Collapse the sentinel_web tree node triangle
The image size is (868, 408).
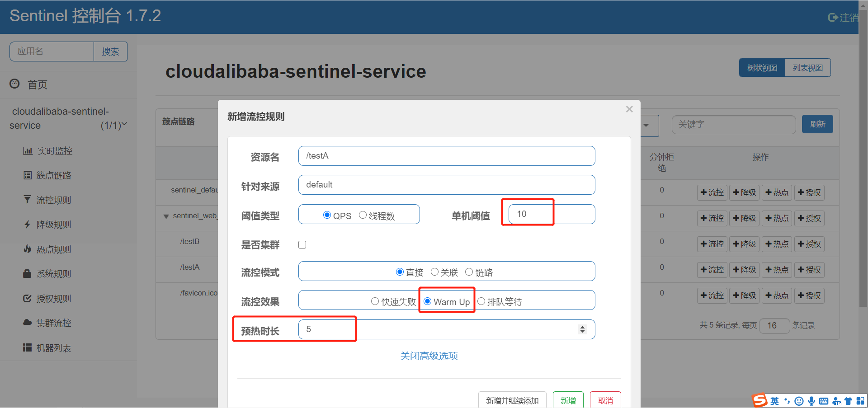coord(166,216)
